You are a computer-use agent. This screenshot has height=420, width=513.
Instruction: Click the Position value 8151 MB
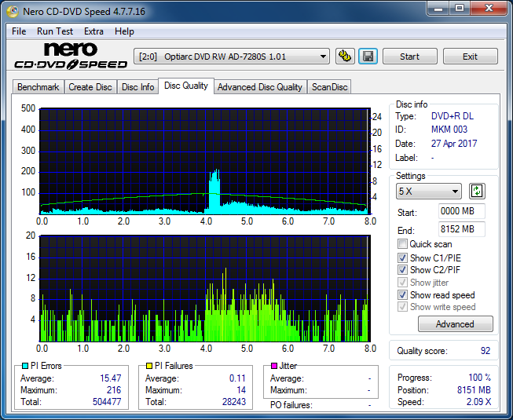(x=474, y=390)
